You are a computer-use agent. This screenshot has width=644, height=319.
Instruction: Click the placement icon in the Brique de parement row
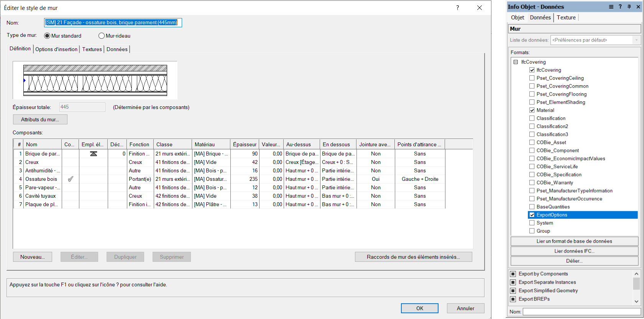pyautogui.click(x=93, y=154)
